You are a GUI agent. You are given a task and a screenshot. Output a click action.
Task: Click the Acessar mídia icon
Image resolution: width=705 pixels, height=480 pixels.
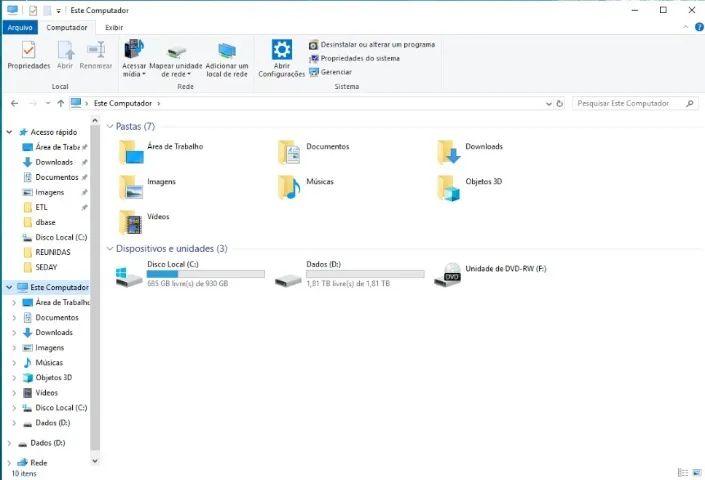click(x=134, y=49)
